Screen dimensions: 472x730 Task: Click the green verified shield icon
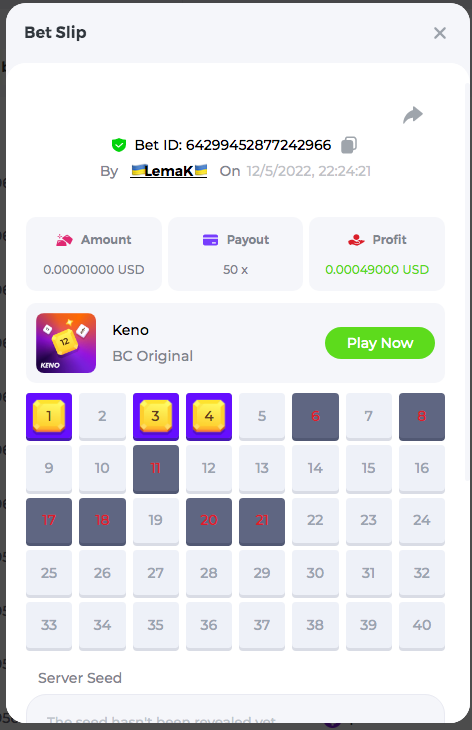(x=119, y=145)
